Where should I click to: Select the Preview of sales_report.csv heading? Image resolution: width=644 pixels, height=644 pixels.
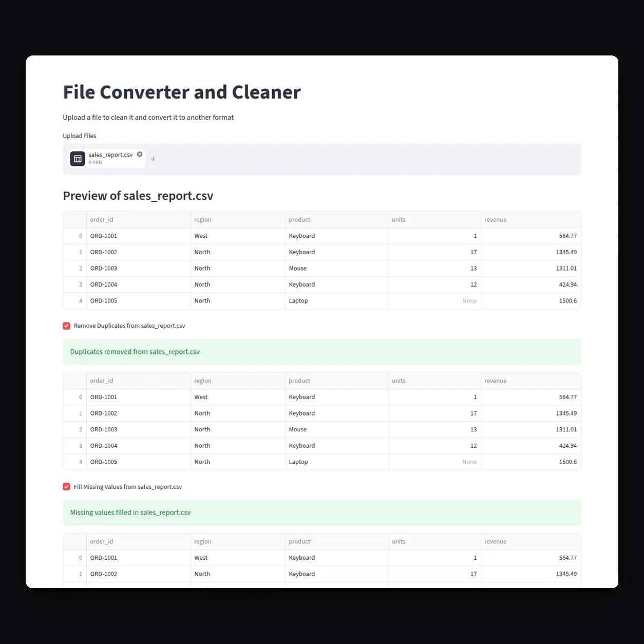click(x=138, y=196)
